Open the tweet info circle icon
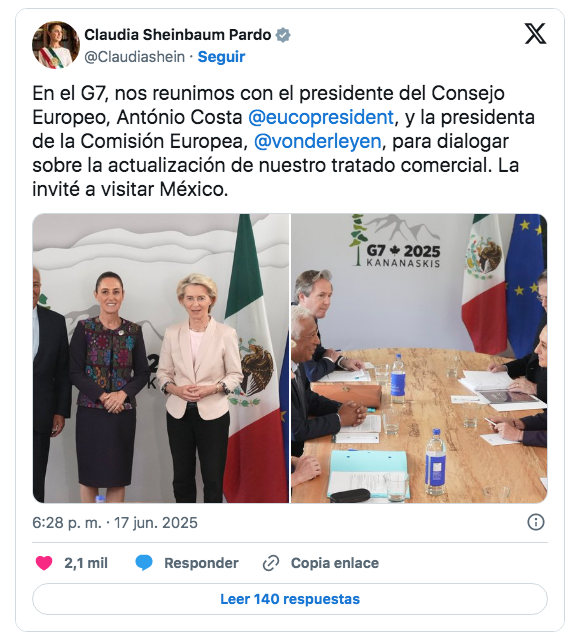 pos(536,522)
